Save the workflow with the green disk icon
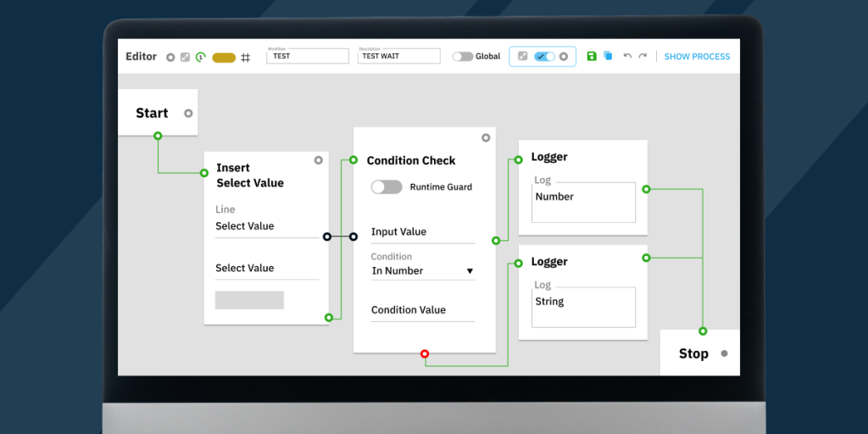The image size is (868, 434). click(592, 56)
